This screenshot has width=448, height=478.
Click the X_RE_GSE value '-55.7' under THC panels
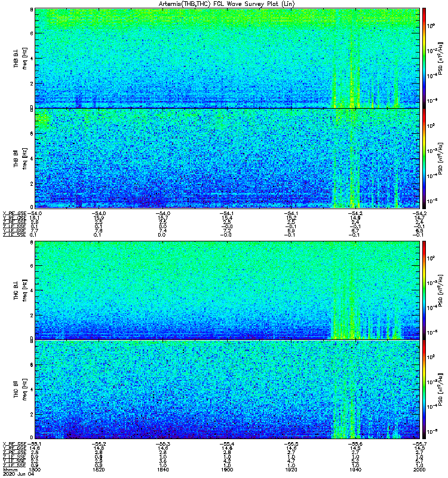click(420, 444)
